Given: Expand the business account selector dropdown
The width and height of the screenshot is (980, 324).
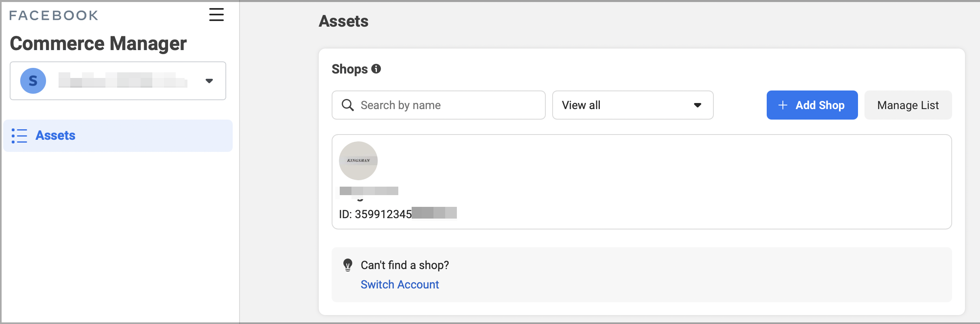Looking at the screenshot, I should pyautogui.click(x=118, y=81).
